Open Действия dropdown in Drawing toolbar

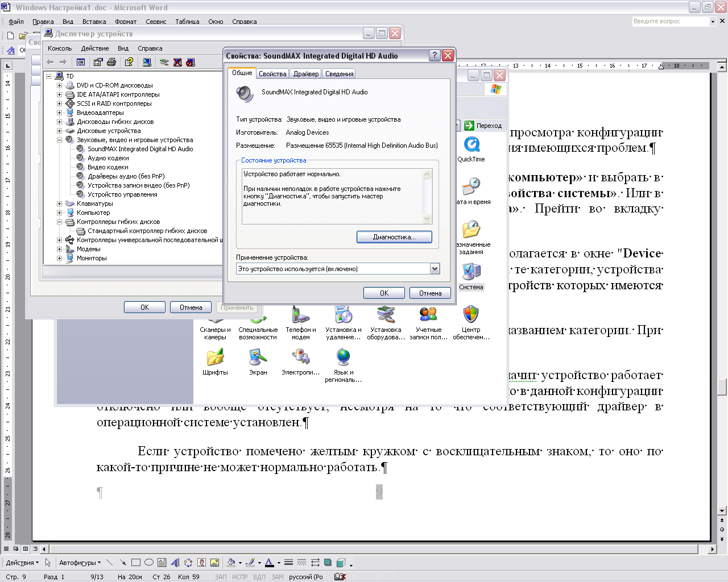coord(22,563)
